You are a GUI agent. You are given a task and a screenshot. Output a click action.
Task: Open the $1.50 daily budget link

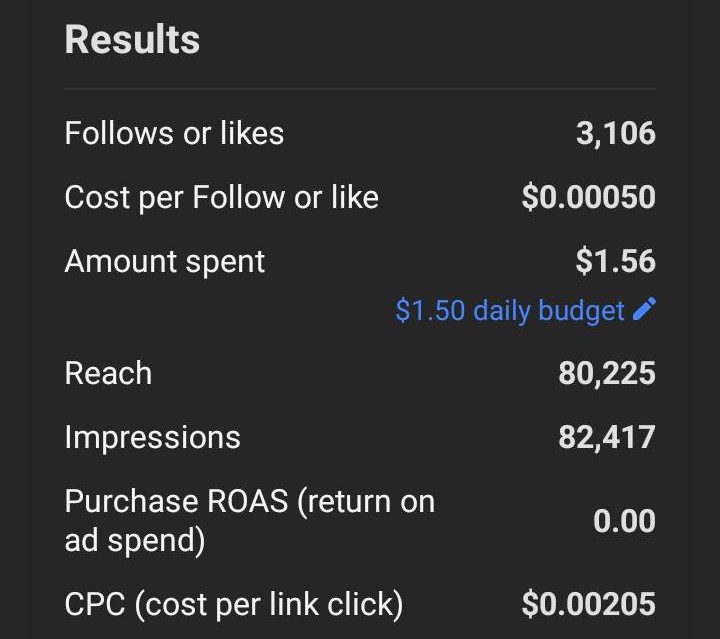(x=510, y=311)
